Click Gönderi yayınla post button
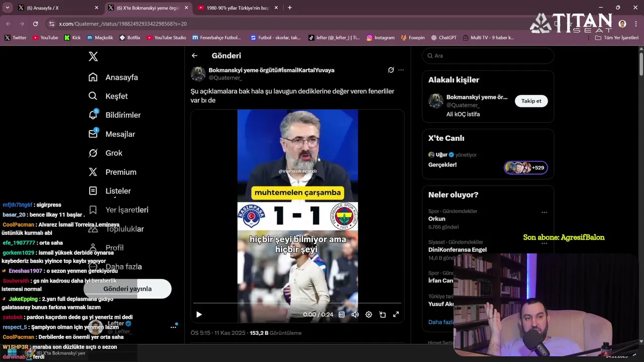 point(127,289)
